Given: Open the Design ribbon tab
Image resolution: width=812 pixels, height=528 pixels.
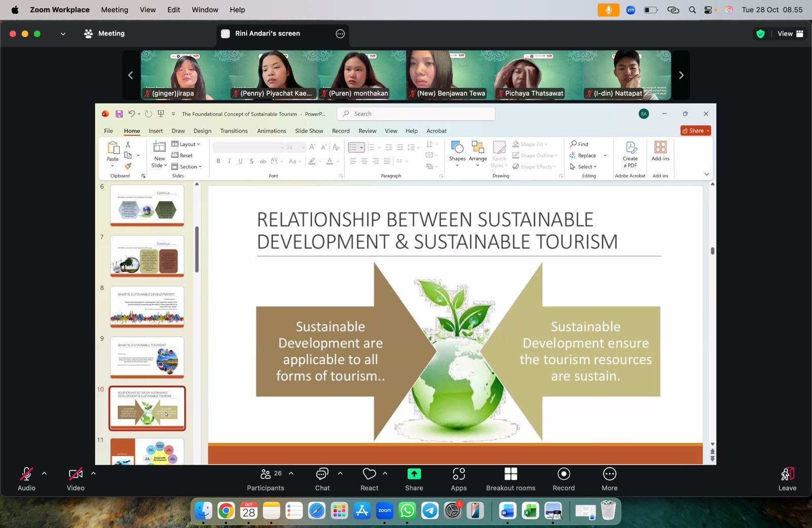Looking at the screenshot, I should 202,131.
